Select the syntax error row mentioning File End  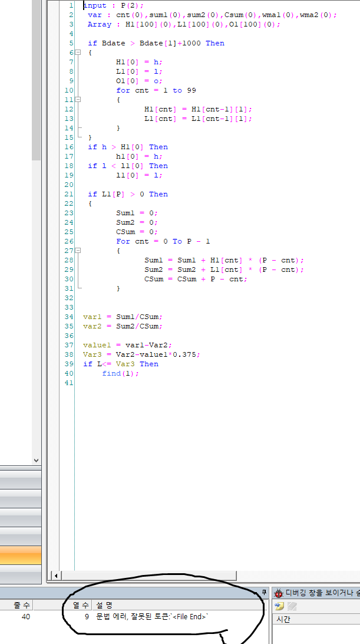click(x=152, y=617)
